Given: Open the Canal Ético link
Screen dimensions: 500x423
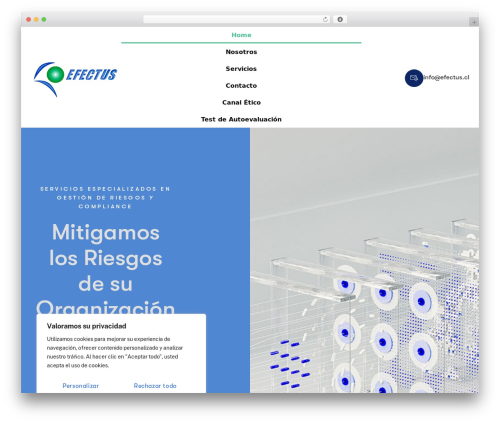Looking at the screenshot, I should pyautogui.click(x=241, y=102).
